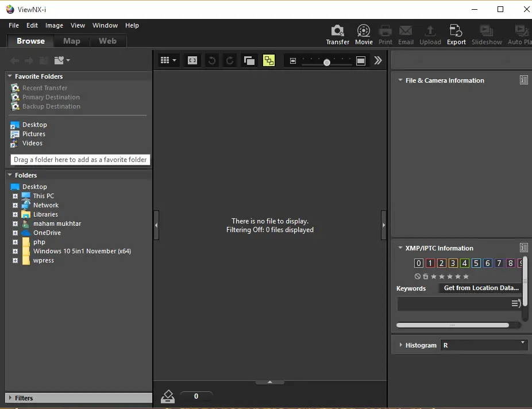
Task: Open keywords list icon in keyword field
Action: [x=516, y=303]
